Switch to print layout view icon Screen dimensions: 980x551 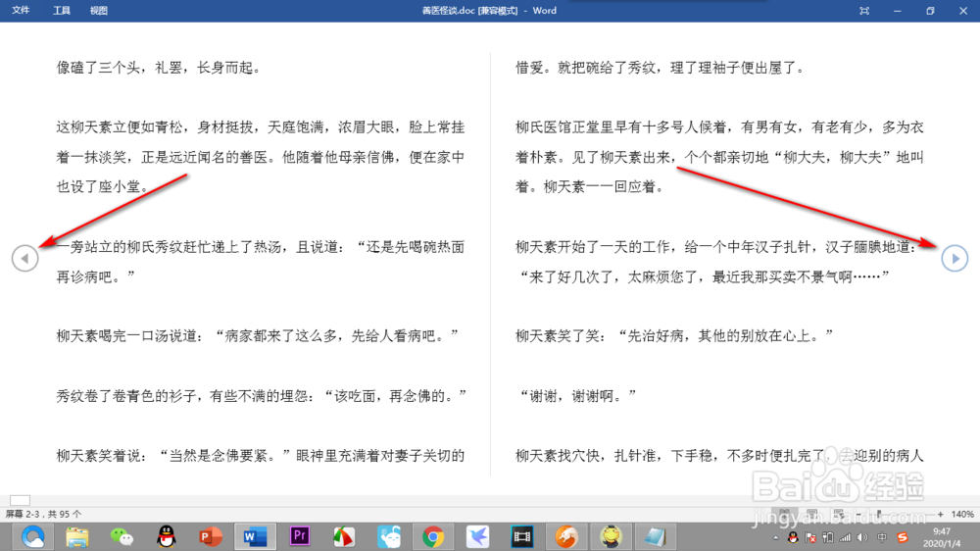(x=811, y=514)
